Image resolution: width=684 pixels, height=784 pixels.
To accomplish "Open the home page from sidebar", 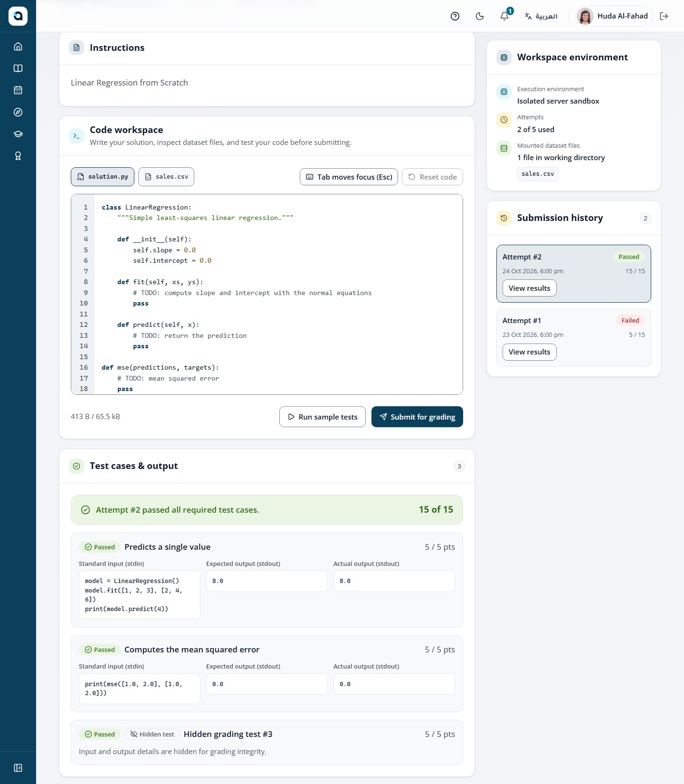I will click(x=18, y=47).
